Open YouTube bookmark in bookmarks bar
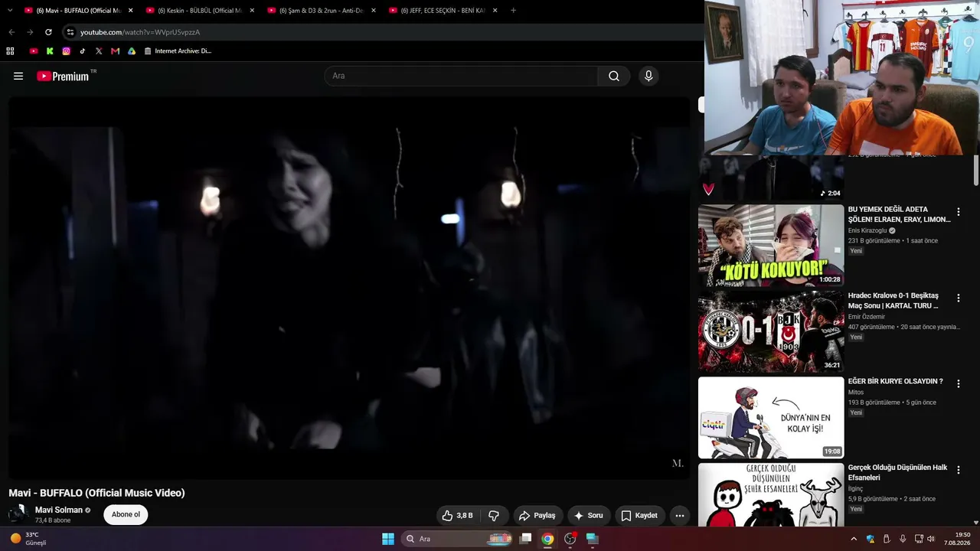 point(34,51)
